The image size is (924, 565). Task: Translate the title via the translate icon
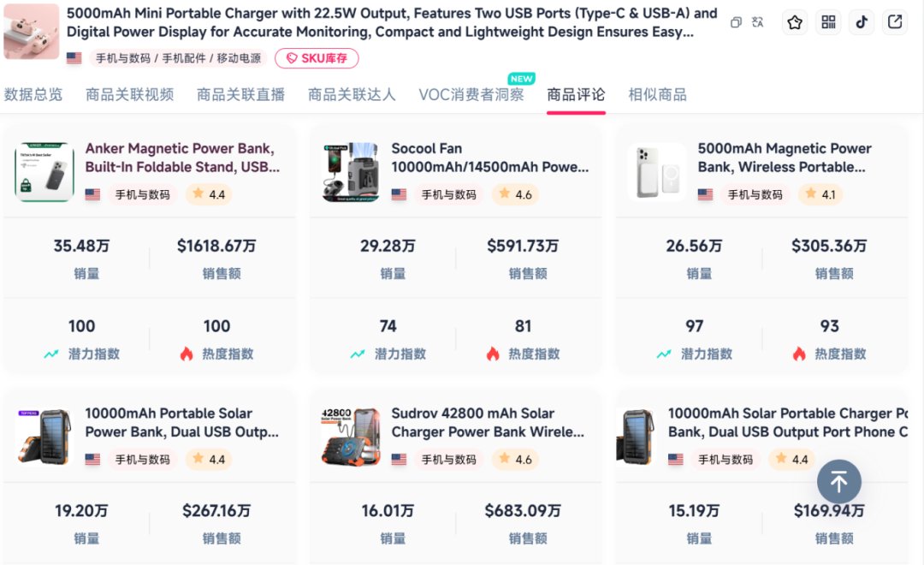pos(758,22)
